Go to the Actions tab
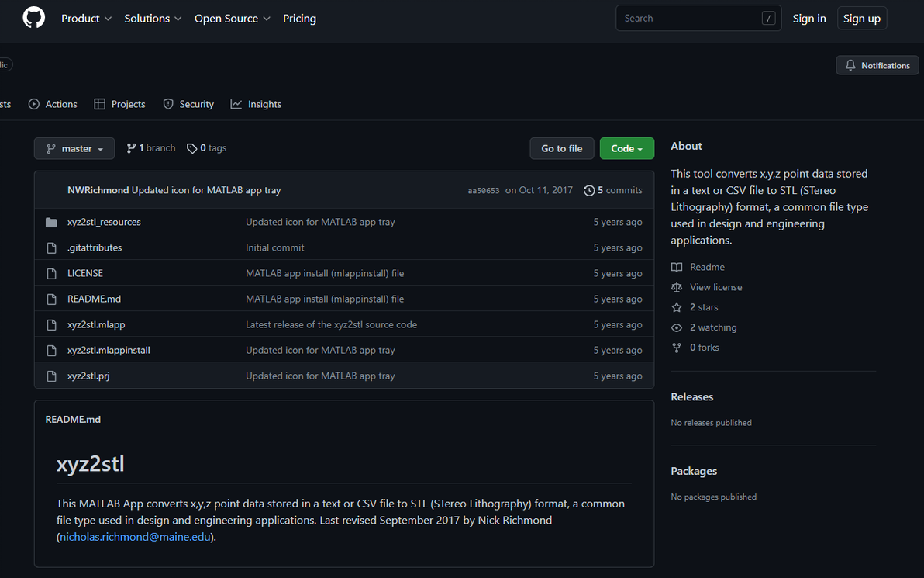This screenshot has height=578, width=924. point(53,104)
